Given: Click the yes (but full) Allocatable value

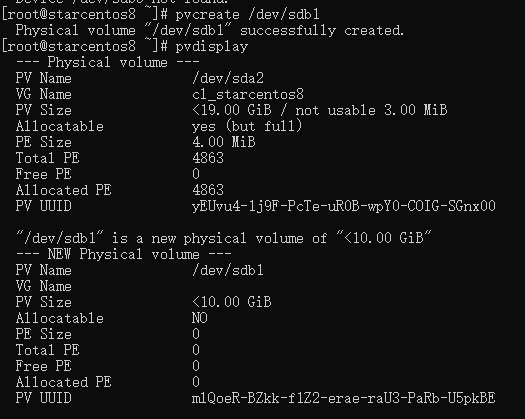Looking at the screenshot, I should point(247,126).
